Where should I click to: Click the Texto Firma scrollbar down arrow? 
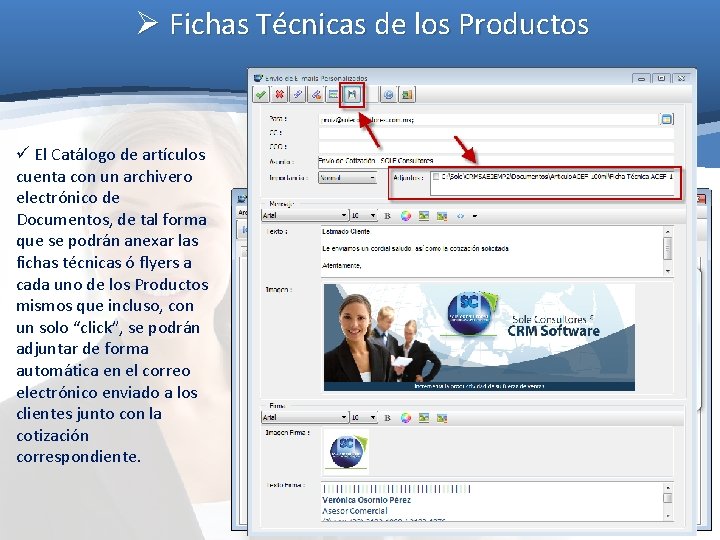[x=668, y=517]
